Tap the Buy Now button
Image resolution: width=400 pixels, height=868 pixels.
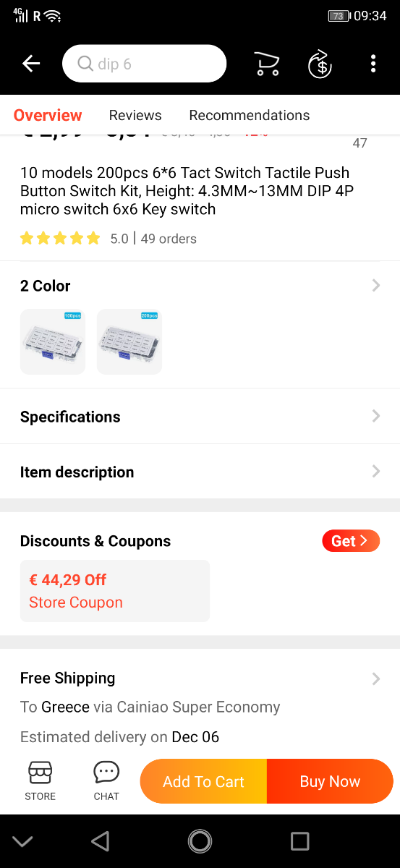tap(330, 781)
